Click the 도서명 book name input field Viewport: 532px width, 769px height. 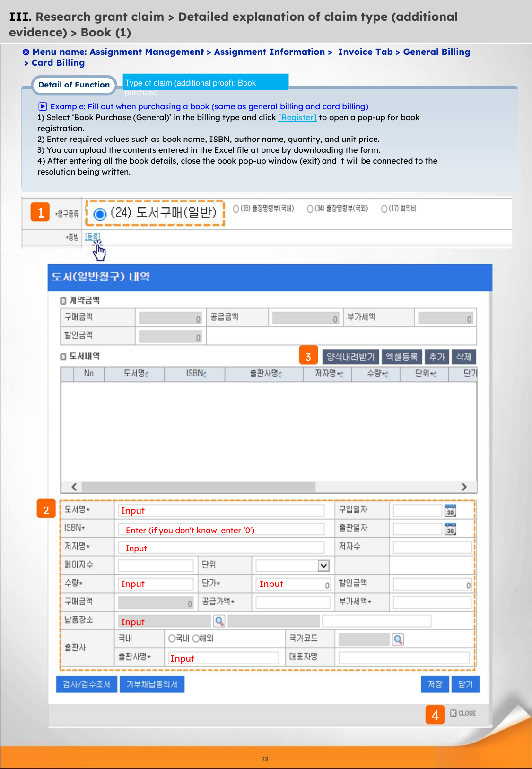tap(221, 511)
